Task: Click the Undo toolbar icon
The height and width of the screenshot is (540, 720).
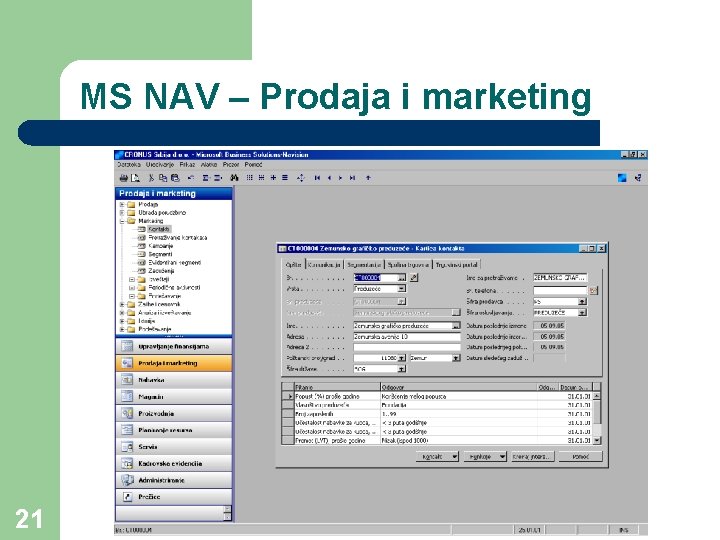Action: (191, 178)
